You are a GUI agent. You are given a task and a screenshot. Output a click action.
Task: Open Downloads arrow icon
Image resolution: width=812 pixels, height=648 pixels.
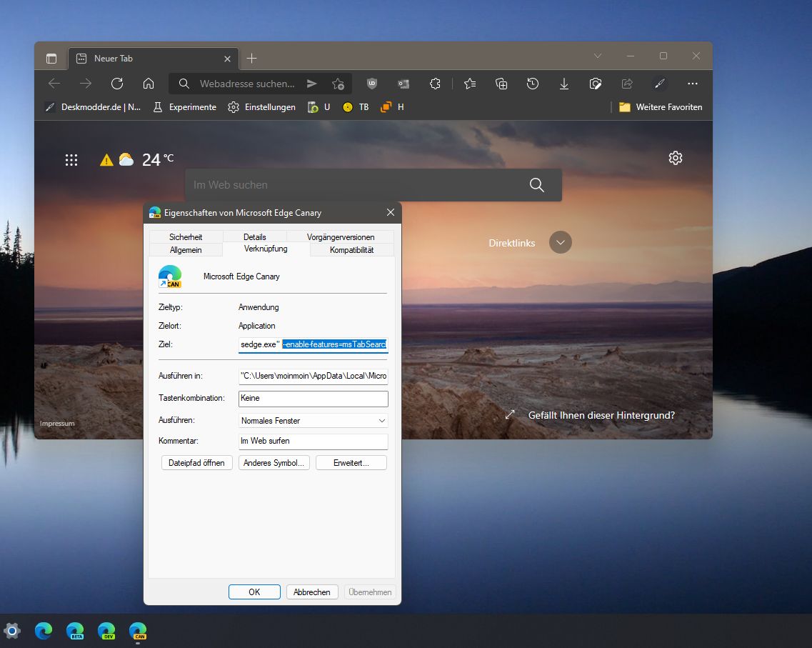564,84
